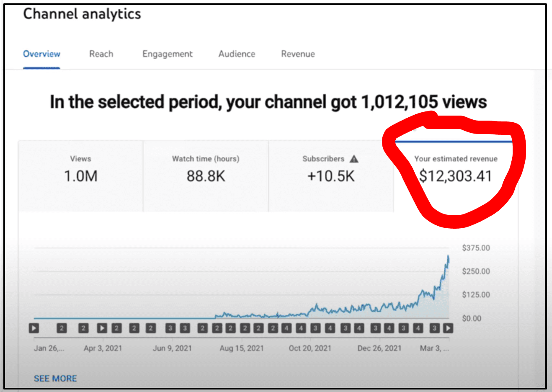Open the last '4' videos-published marker
The width and height of the screenshot is (552, 392).
[418, 328]
